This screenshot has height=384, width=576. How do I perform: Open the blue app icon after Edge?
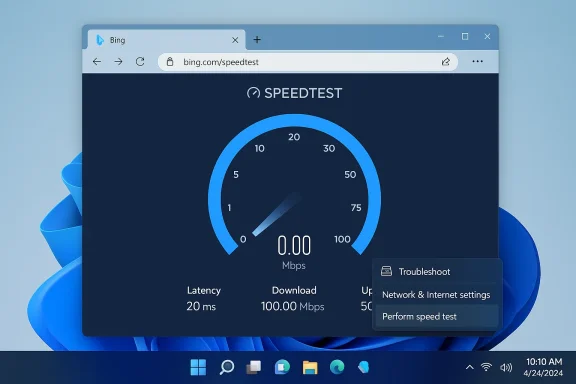(x=363, y=367)
